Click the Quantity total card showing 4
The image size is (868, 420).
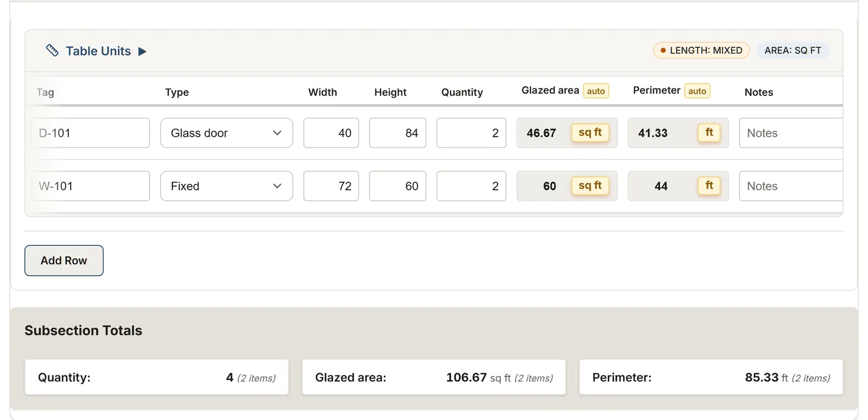(157, 377)
